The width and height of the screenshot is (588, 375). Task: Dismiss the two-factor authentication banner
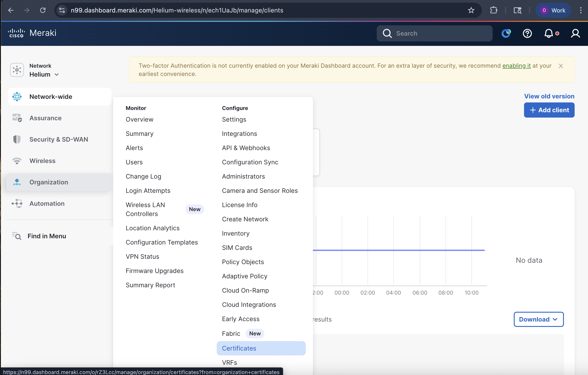click(561, 66)
